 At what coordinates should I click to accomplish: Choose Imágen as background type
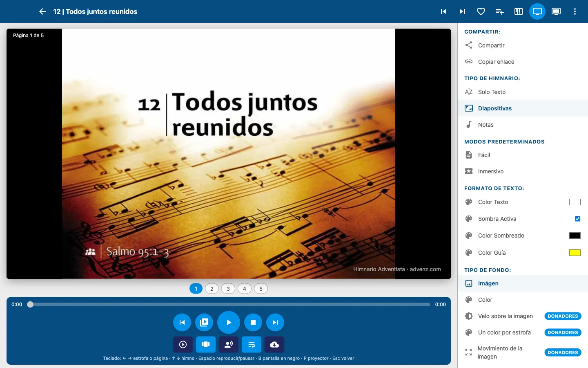(523, 283)
